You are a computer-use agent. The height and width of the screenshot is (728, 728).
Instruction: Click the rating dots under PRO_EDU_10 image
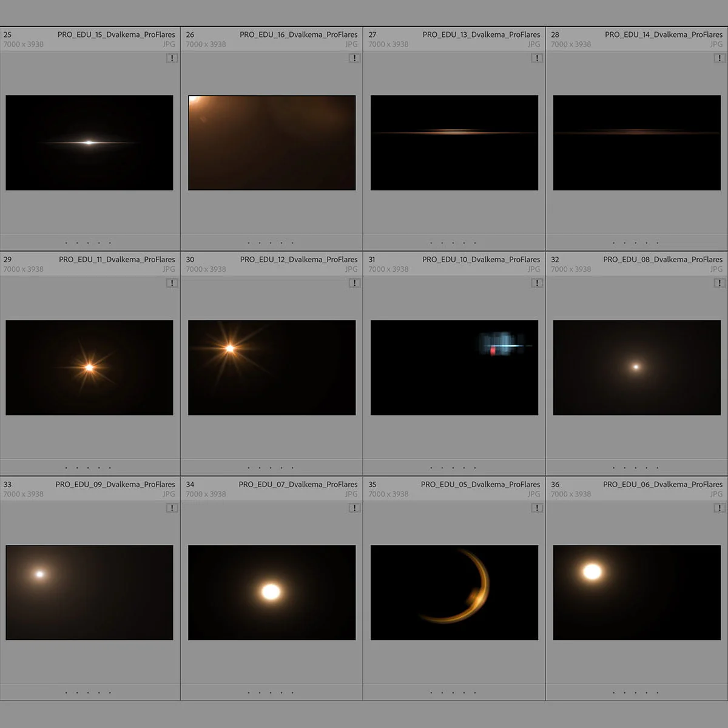click(453, 468)
